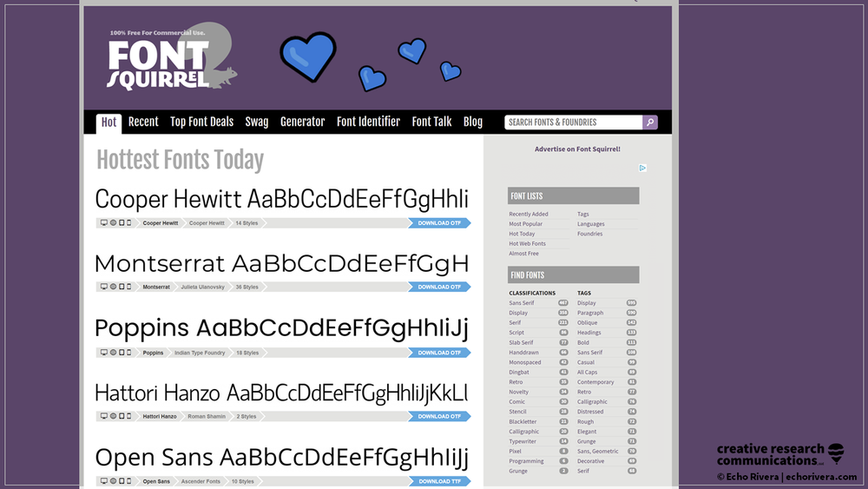The width and height of the screenshot is (868, 489).
Task: Open the Hattori Hanzo font sample preview
Action: pyautogui.click(x=282, y=393)
